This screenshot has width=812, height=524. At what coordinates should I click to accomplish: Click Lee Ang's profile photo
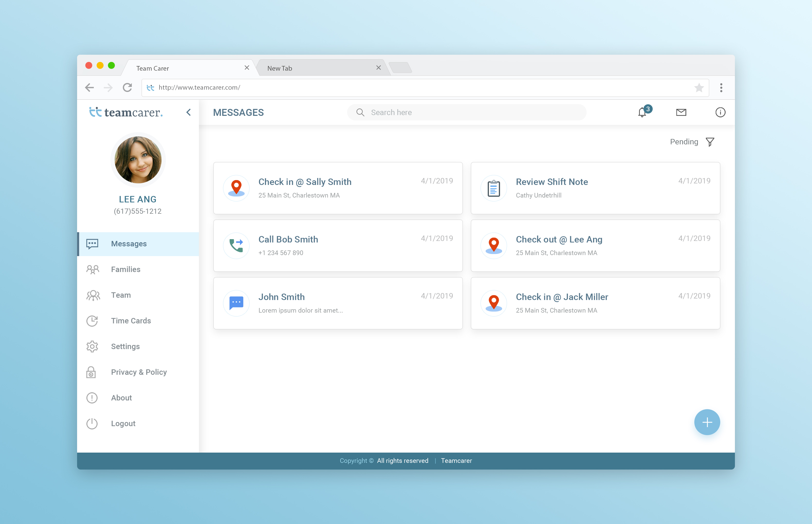pyautogui.click(x=138, y=160)
